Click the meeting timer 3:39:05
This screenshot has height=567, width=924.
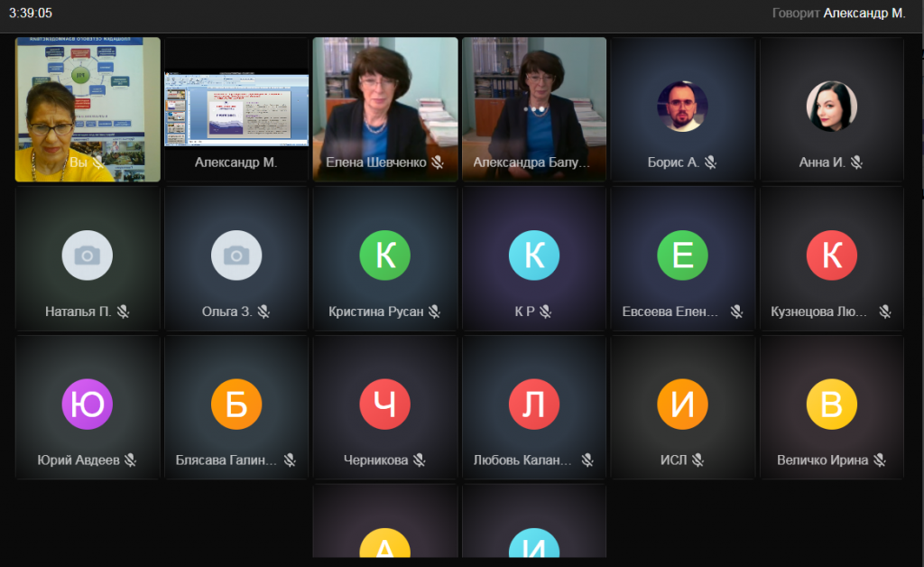(x=31, y=13)
